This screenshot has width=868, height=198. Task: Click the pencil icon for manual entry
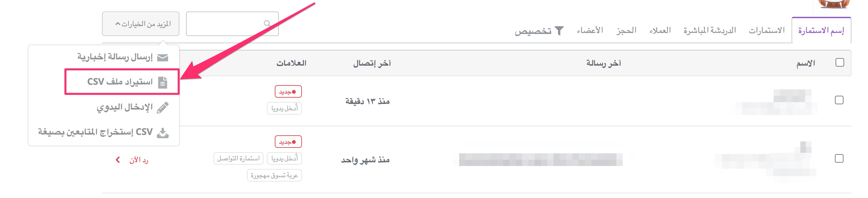(163, 108)
